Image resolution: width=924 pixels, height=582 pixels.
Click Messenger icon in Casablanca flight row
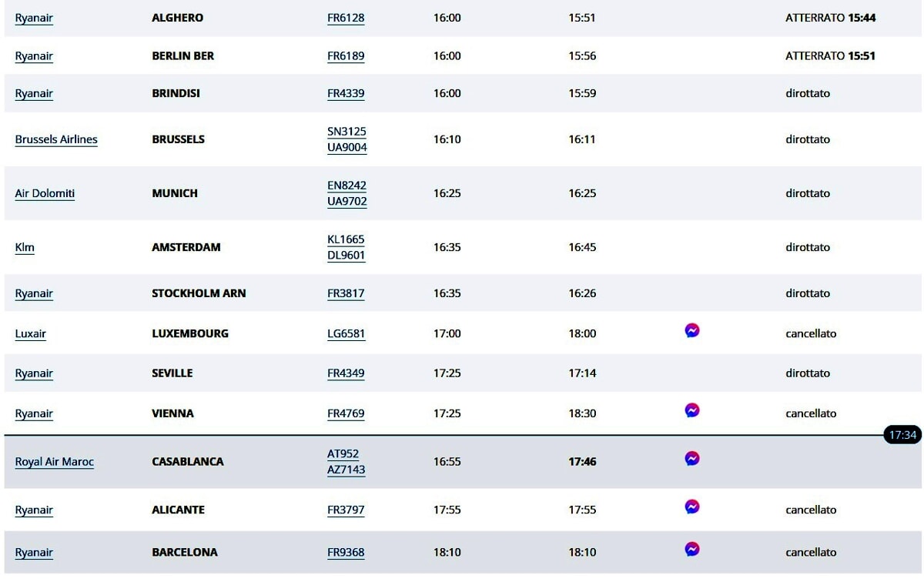pos(692,459)
